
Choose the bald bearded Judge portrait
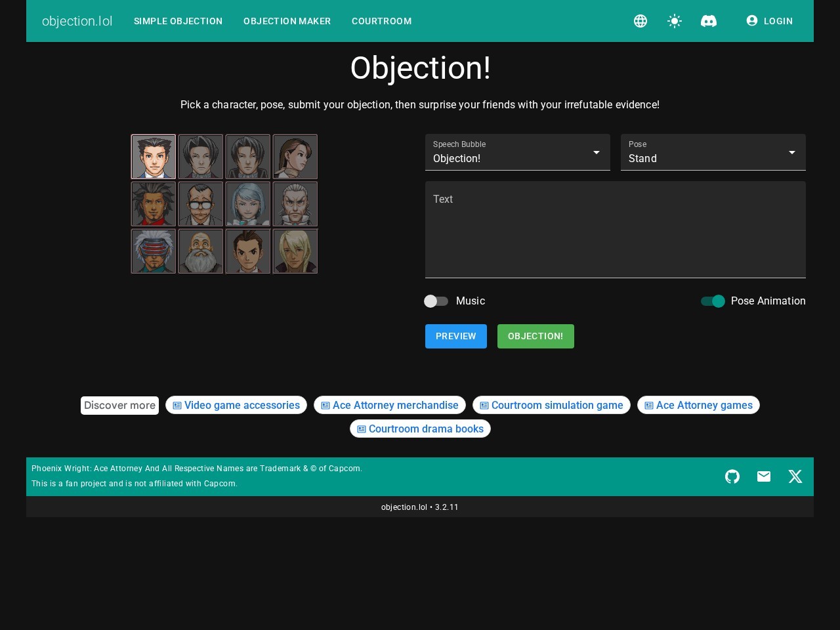click(201, 251)
